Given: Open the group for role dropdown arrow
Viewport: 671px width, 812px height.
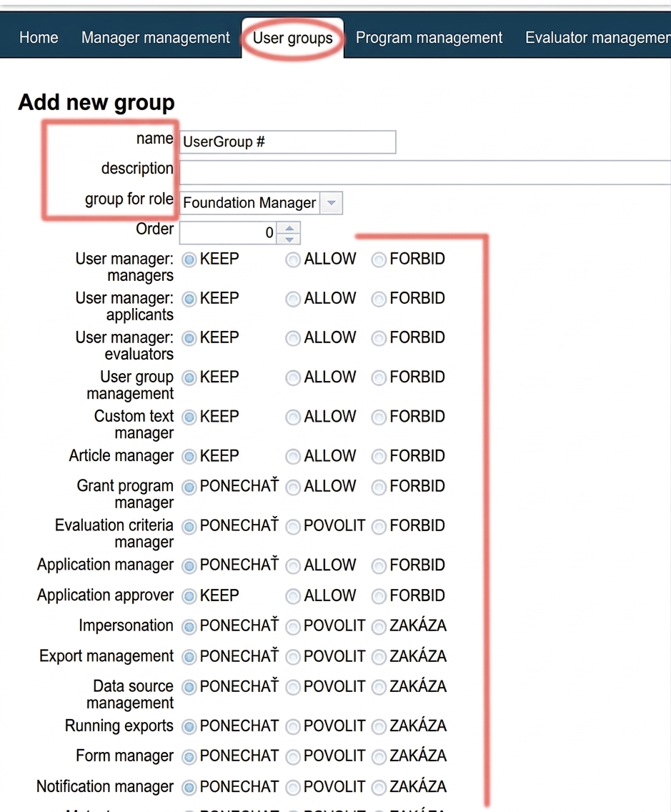Looking at the screenshot, I should tap(332, 202).
